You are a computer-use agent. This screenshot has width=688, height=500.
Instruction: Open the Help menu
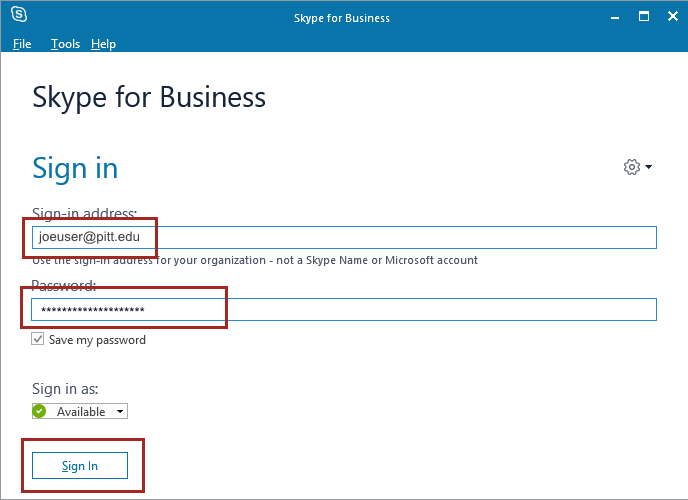click(x=104, y=44)
